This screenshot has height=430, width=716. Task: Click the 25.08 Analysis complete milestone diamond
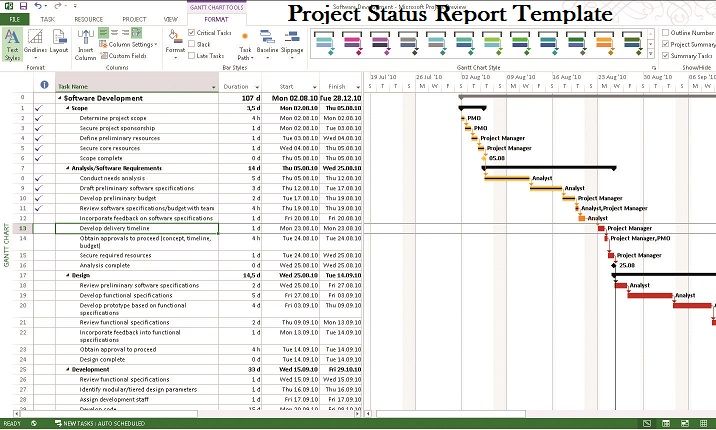[x=614, y=265]
